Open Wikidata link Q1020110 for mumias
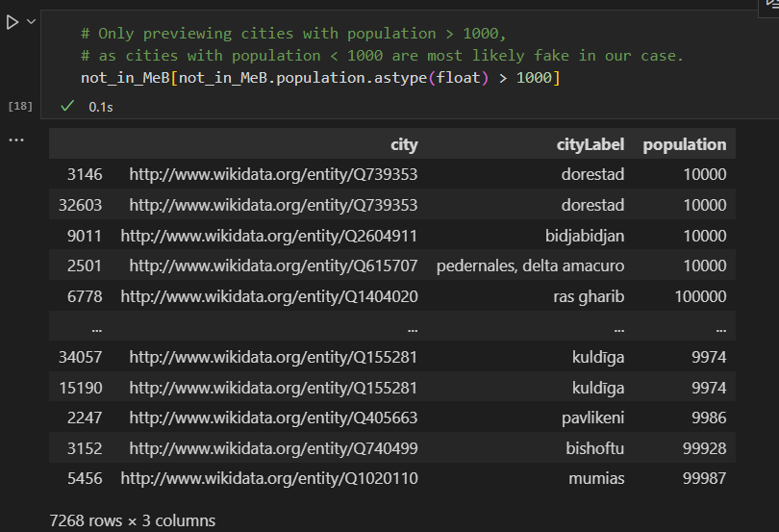 click(x=268, y=479)
